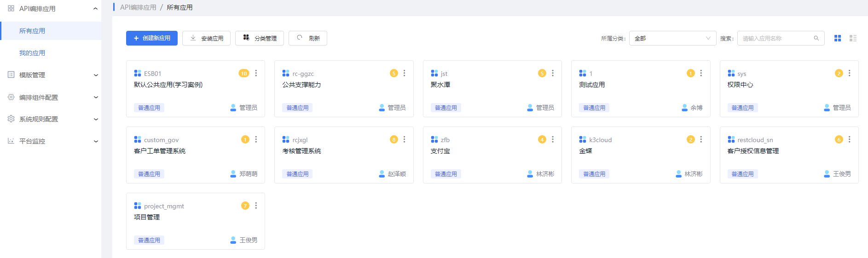Click owner name 郑萌萌
Image resolution: width=868 pixels, height=258 pixels.
tap(248, 174)
